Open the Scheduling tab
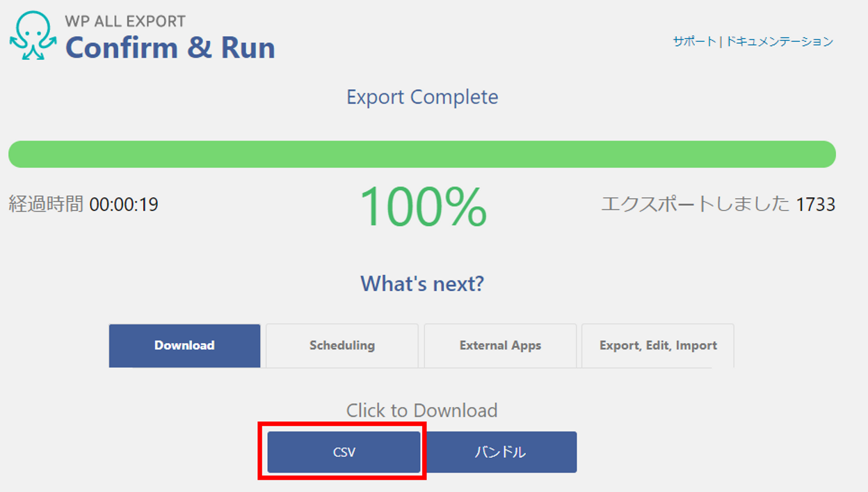 [342, 345]
